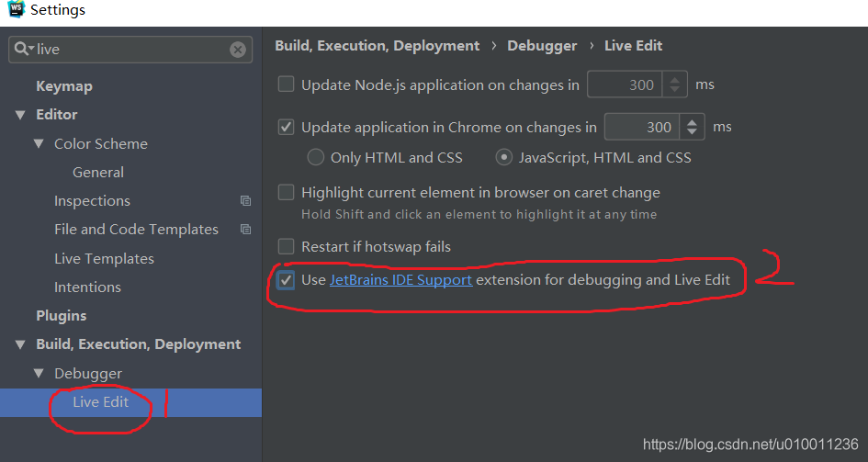Select Only HTML and CSS option

pyautogui.click(x=316, y=158)
